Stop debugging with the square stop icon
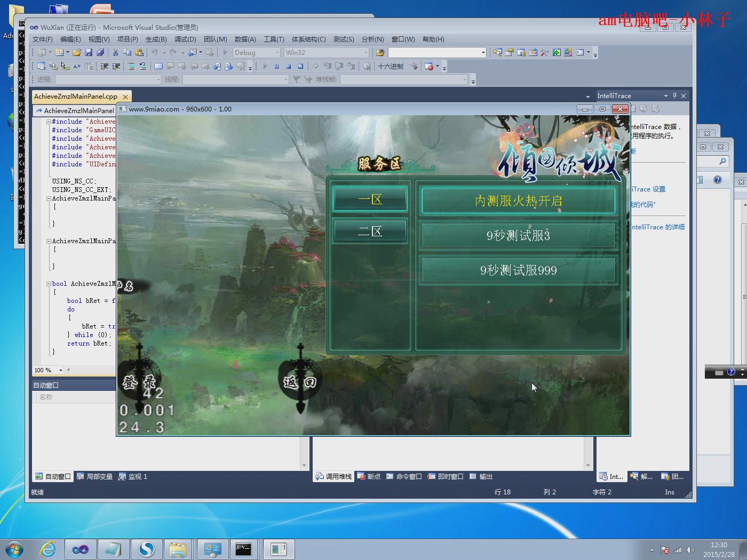This screenshot has height=560, width=747. [288, 66]
